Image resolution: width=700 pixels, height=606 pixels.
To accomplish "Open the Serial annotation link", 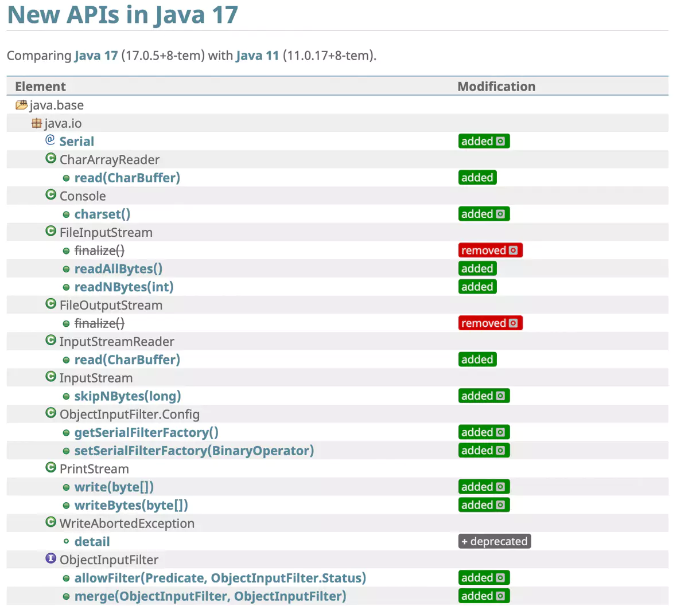I will click(x=76, y=141).
